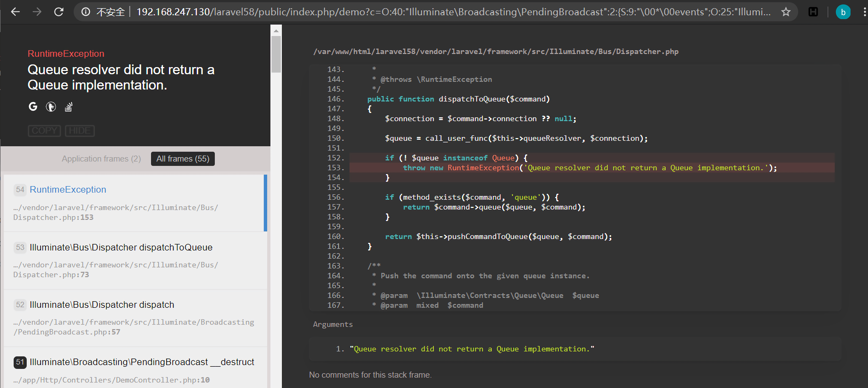Click line 152 instanceof Queue condition
The image size is (868, 388).
pyautogui.click(x=456, y=158)
